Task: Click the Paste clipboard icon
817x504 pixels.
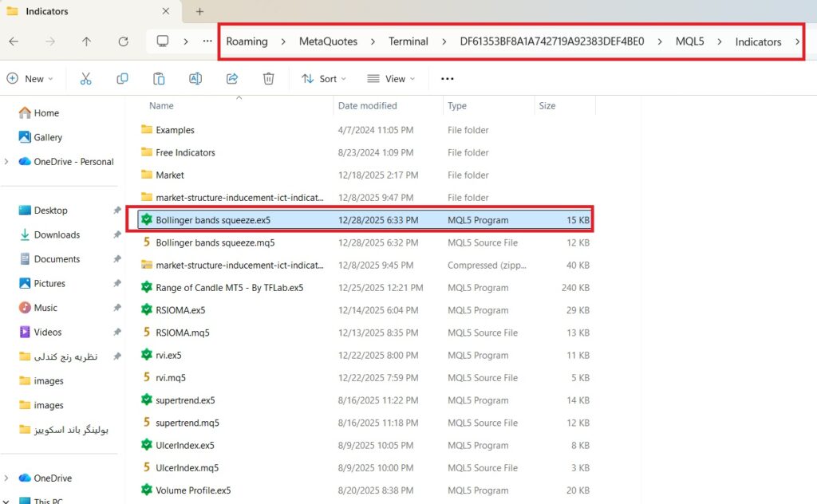Action: [x=159, y=79]
